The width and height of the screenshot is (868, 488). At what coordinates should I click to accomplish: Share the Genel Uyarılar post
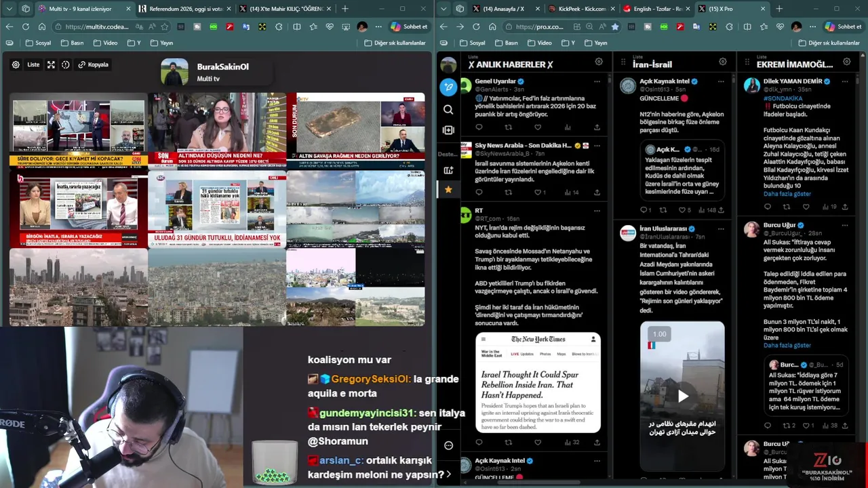click(x=597, y=127)
